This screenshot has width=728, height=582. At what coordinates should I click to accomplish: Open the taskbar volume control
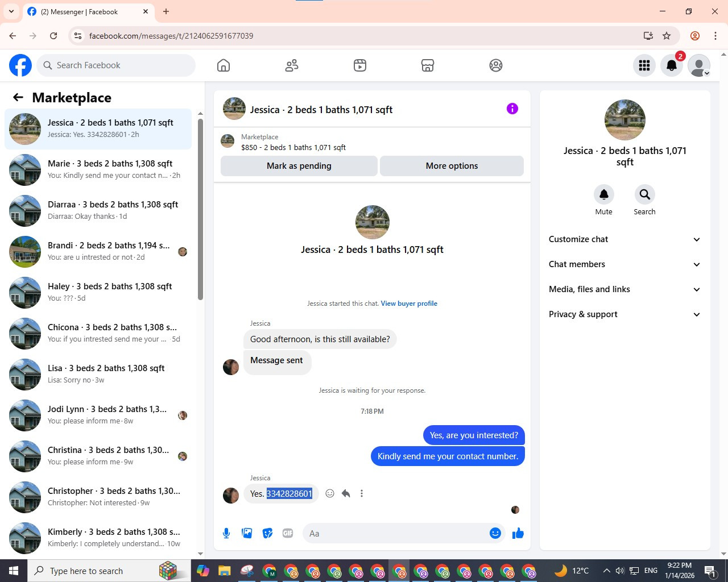[620, 571]
